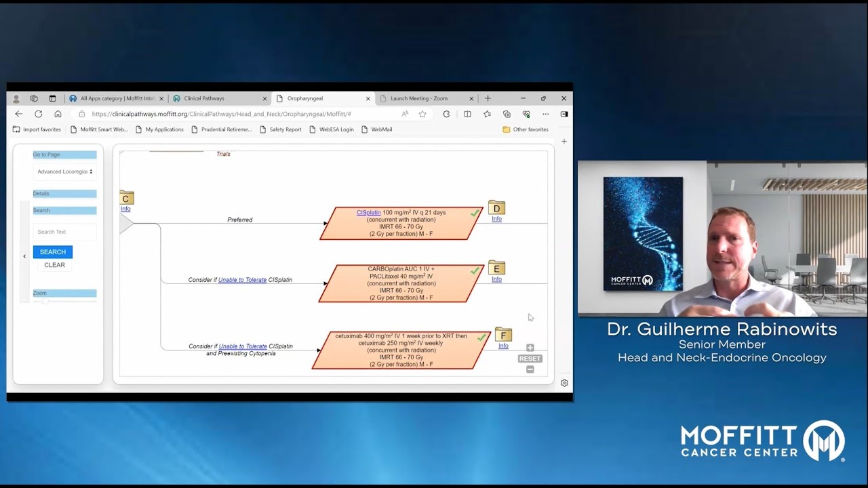Go back in browser

(18, 114)
